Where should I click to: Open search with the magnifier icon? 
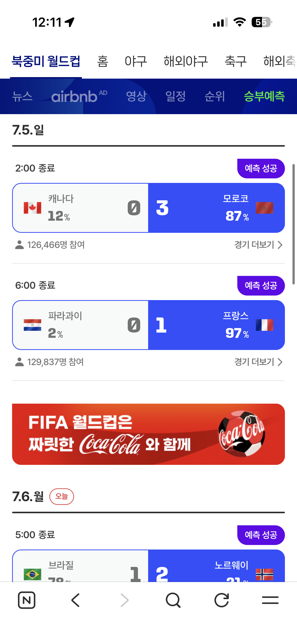tap(173, 600)
